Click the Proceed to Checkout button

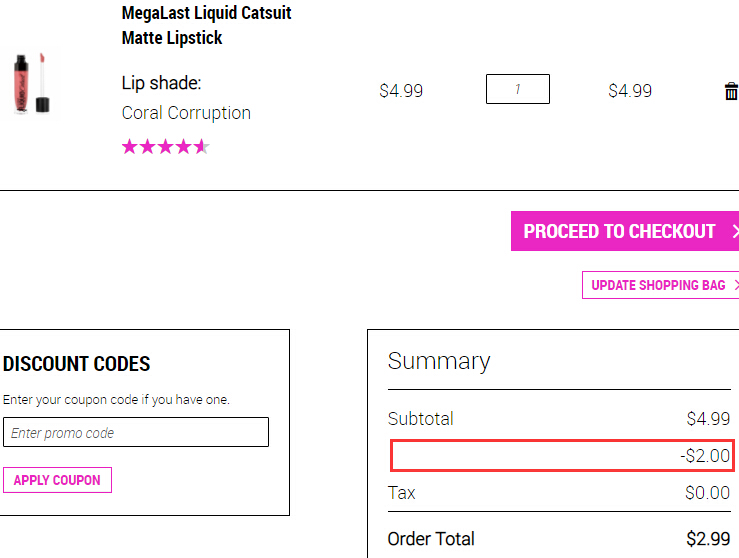pyautogui.click(x=625, y=231)
